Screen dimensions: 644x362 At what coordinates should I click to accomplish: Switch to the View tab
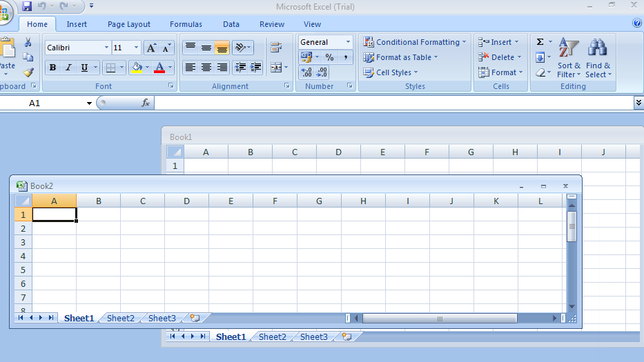tap(312, 24)
